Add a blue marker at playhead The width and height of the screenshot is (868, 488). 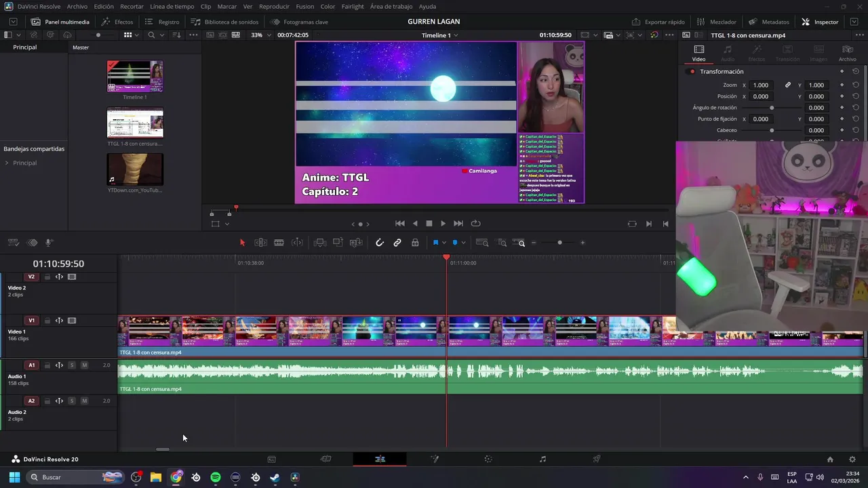455,243
